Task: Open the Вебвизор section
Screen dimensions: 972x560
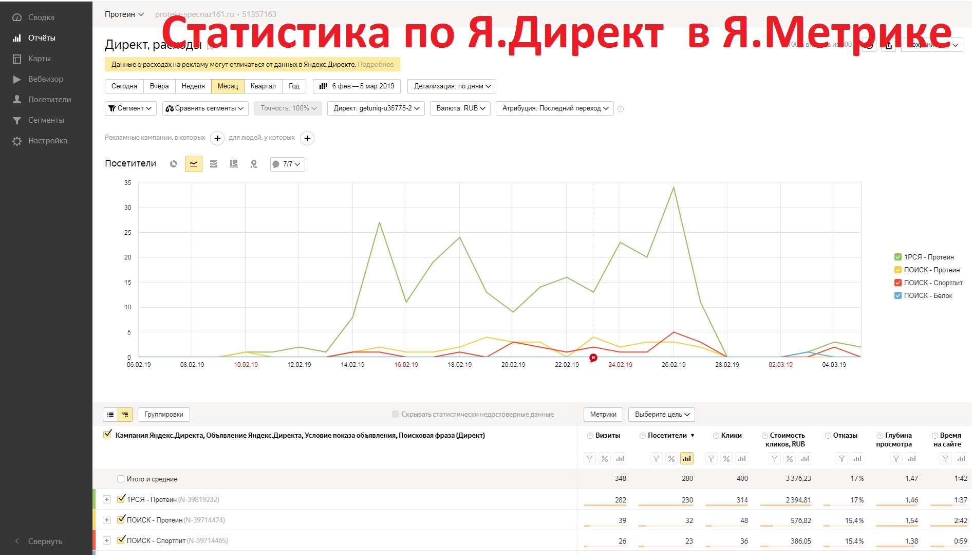Action: pos(46,79)
